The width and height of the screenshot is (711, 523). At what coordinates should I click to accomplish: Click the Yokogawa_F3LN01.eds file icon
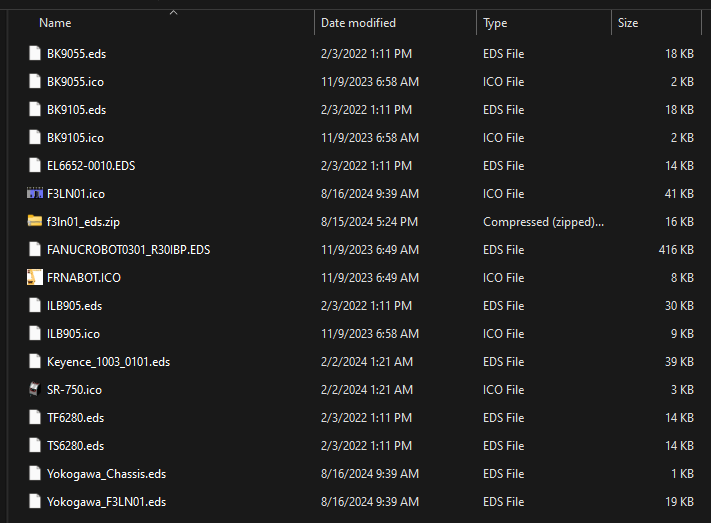coord(35,501)
